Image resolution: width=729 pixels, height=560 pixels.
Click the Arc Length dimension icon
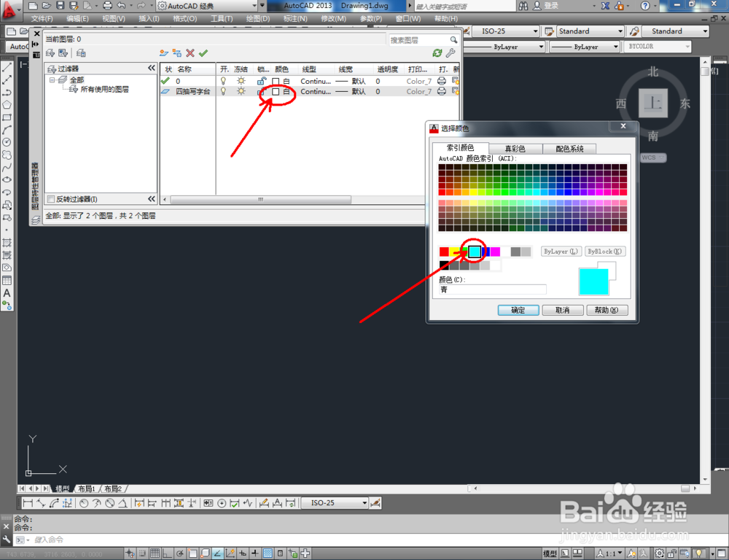pos(54,503)
